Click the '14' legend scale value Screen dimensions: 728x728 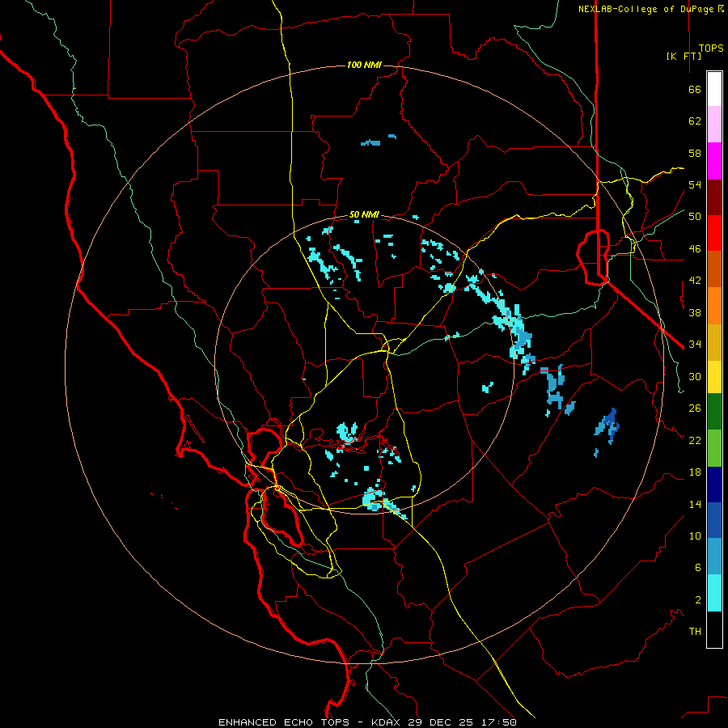click(695, 504)
